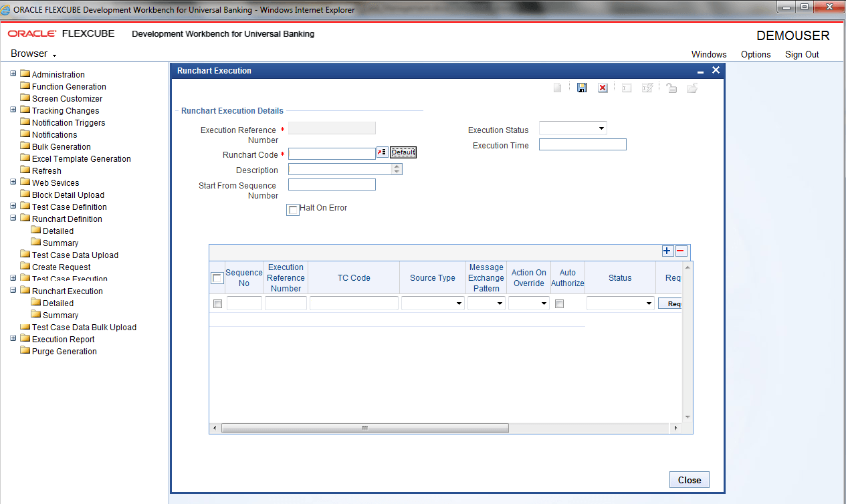Screen dimensions: 846x504
Task: Click folder icon beside Purge Generation
Action: [x=25, y=351]
